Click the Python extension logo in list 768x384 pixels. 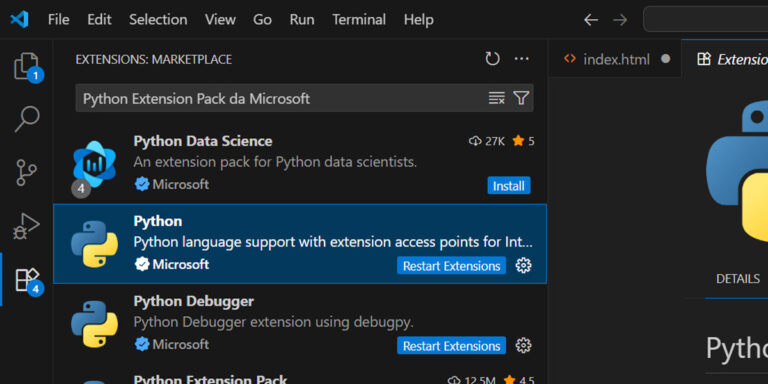(95, 244)
